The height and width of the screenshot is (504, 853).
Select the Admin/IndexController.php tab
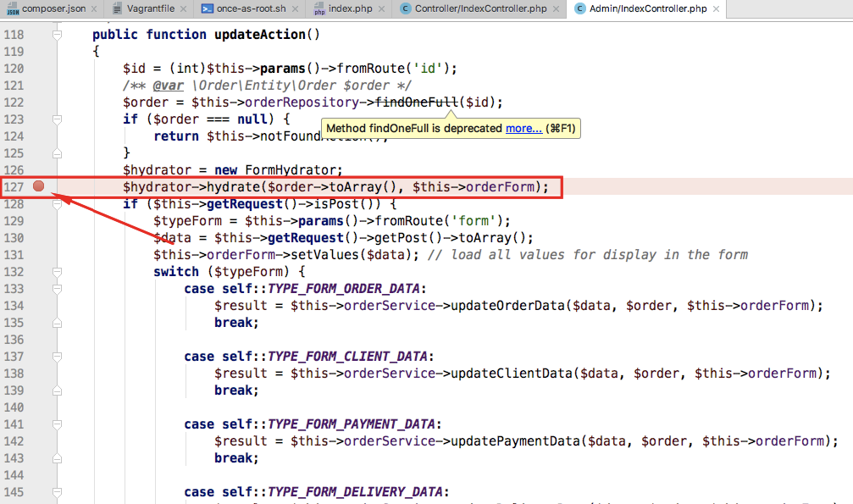pyautogui.click(x=647, y=8)
